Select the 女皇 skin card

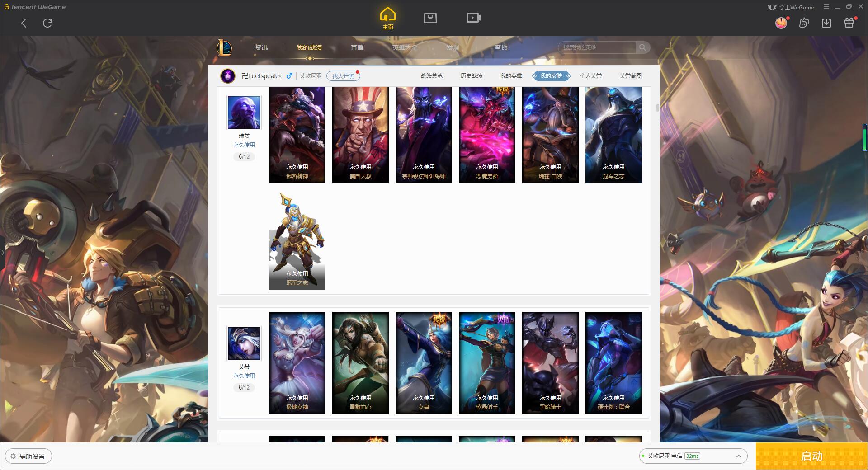424,363
